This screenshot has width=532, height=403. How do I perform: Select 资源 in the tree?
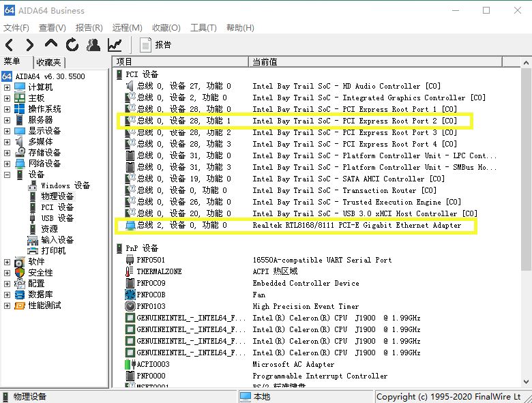pyautogui.click(x=49, y=228)
